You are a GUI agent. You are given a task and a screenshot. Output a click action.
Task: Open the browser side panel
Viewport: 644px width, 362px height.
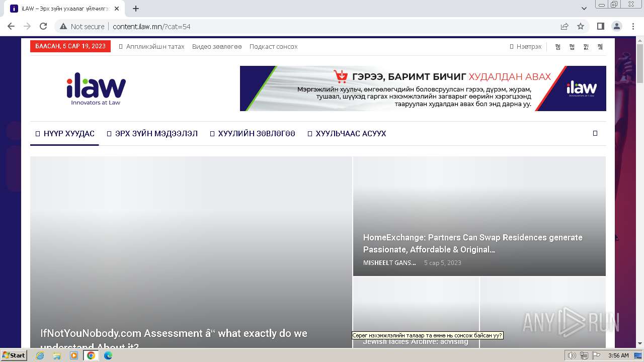pyautogui.click(x=600, y=26)
